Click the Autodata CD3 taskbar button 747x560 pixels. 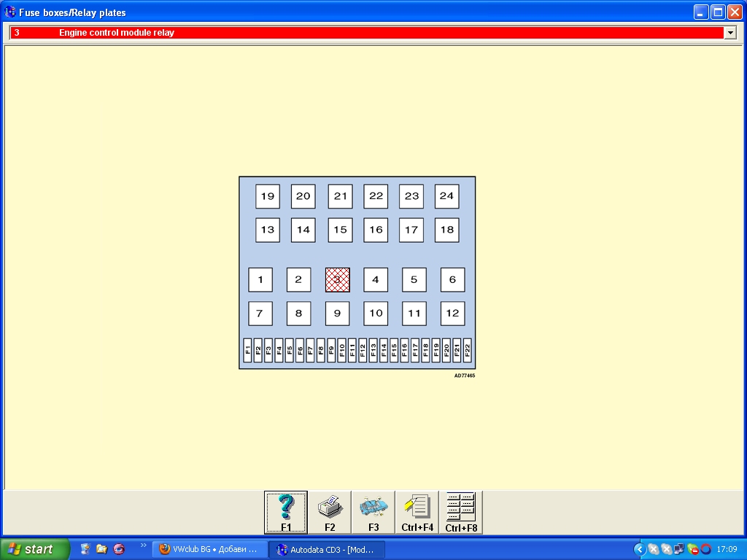(x=327, y=549)
